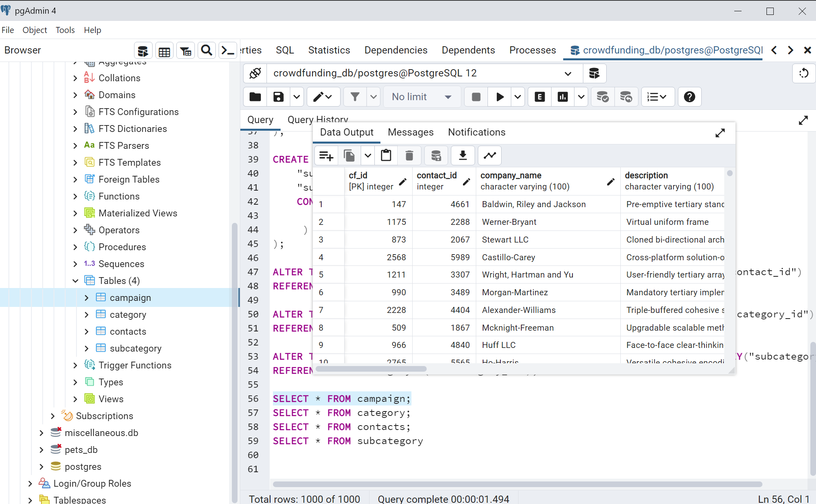Image resolution: width=816 pixels, height=504 pixels.
Task: Open the Search Objects magnifier tool
Action: [x=207, y=51]
